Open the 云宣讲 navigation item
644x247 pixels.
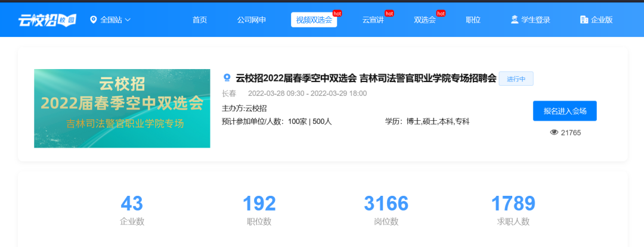373,20
